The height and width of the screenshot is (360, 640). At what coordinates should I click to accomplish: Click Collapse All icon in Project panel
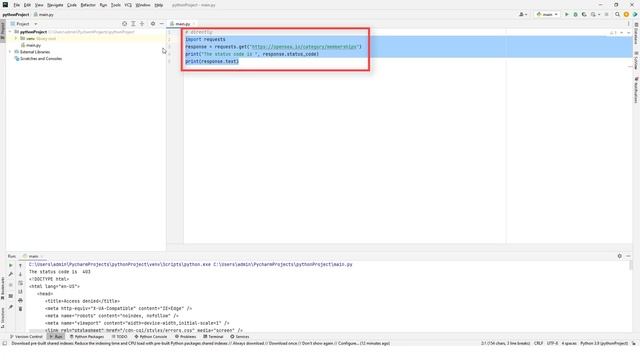142,24
